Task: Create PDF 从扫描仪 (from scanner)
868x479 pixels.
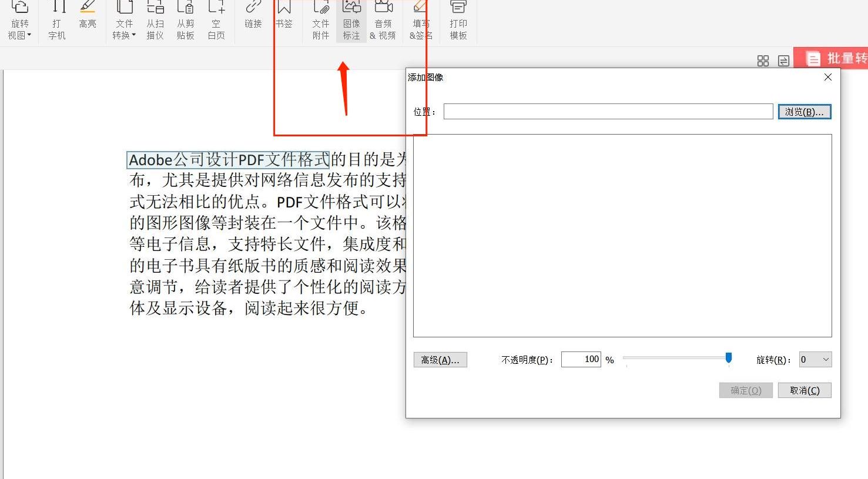Action: (x=155, y=21)
